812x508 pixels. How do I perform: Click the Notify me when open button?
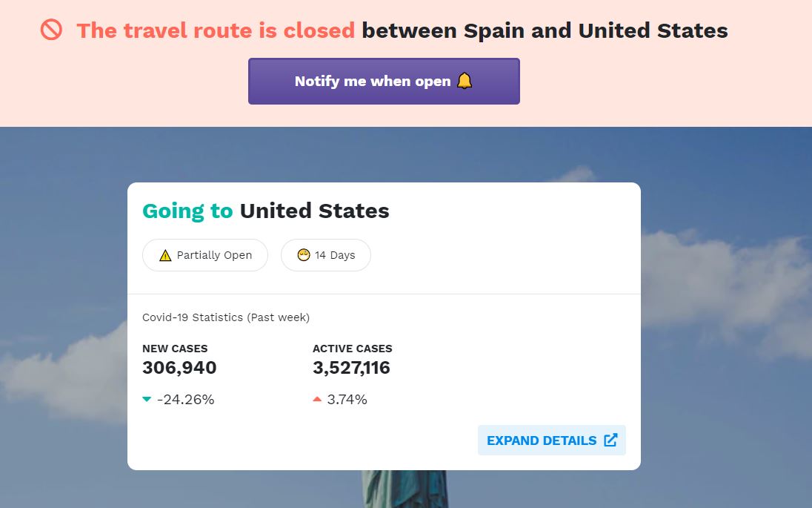click(x=384, y=82)
